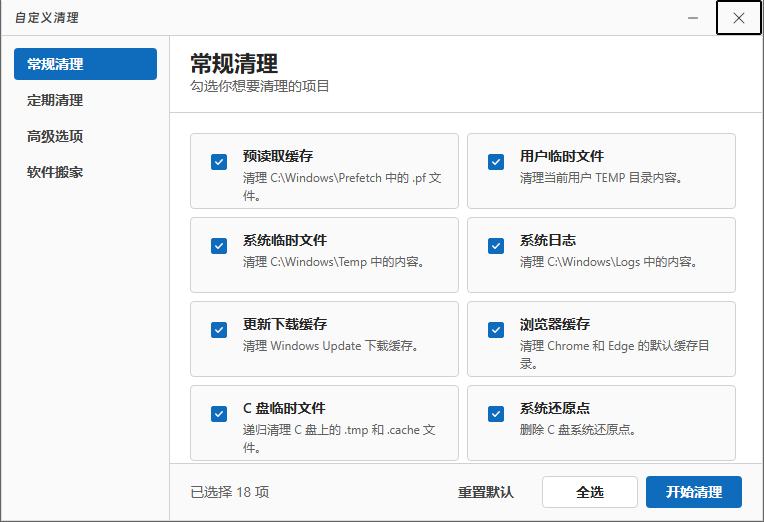Click 重置默认 to restore defaults
This screenshot has height=522, width=764.
click(x=486, y=492)
